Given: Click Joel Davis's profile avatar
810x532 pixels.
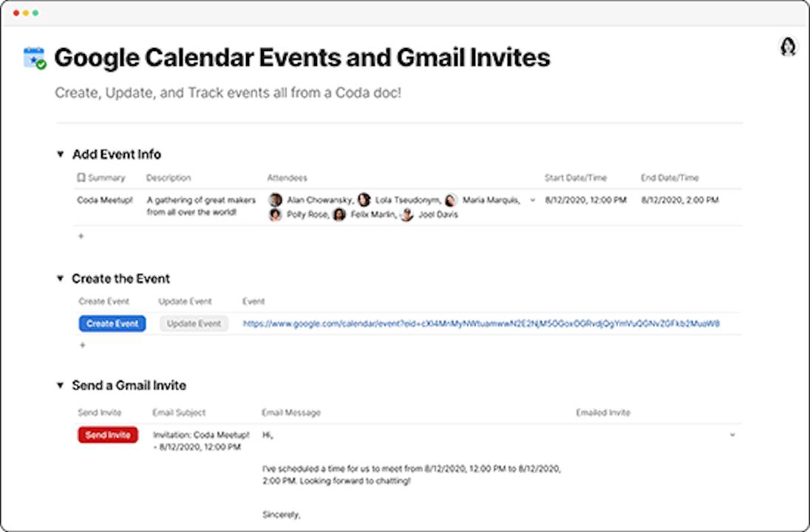Looking at the screenshot, I should 406,215.
